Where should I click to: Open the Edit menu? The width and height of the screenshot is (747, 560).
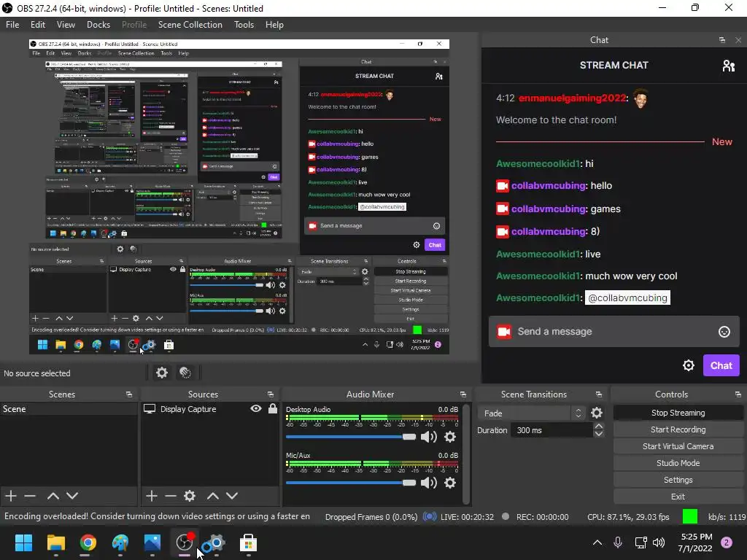tap(38, 25)
